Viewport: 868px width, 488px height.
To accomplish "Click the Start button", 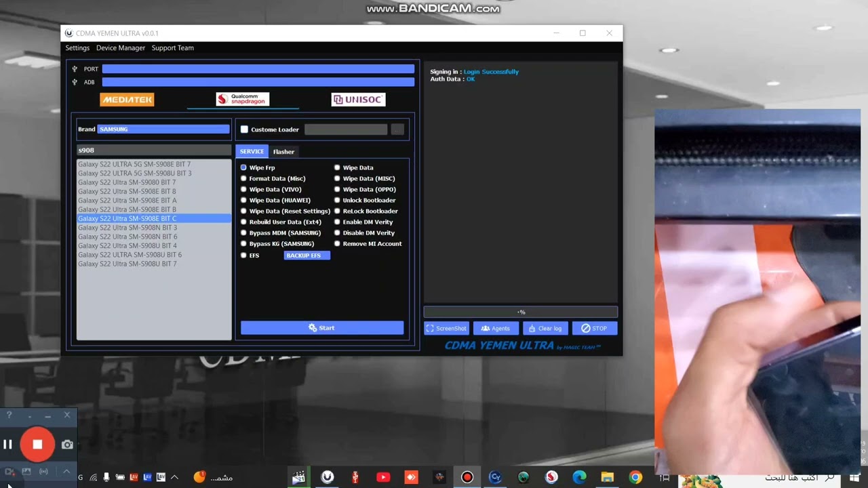I will [322, 328].
